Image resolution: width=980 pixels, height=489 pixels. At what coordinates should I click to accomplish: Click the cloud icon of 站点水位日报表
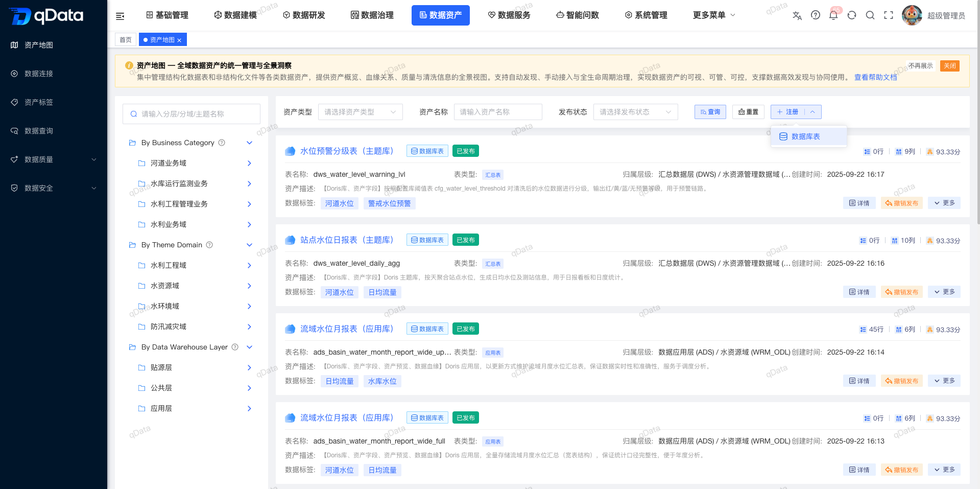click(x=290, y=240)
